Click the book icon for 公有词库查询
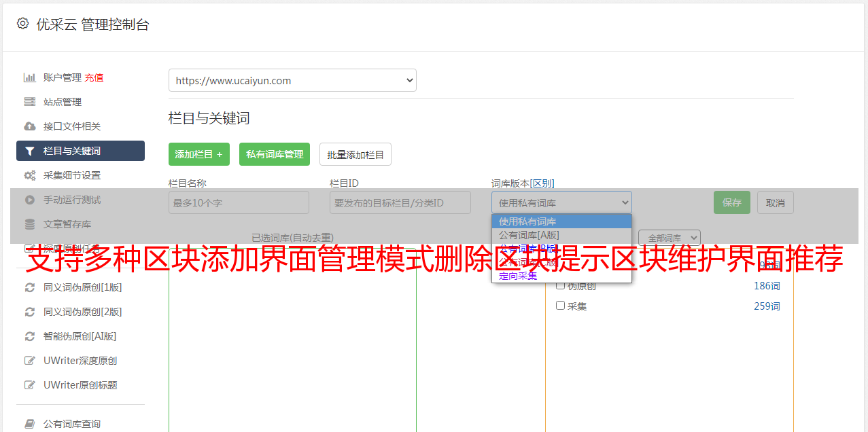Viewport: 868px width, 432px height. [30, 424]
